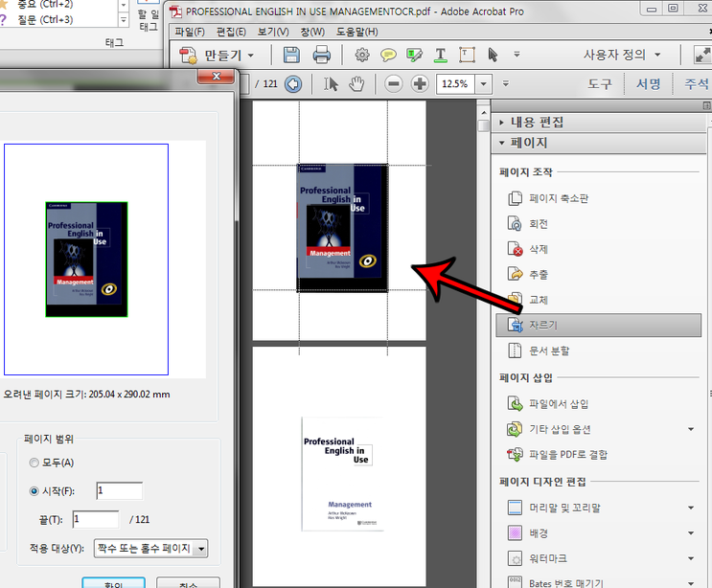Screen dimensions: 712x588
Task: Switch to the 도구 pane tab
Action: coord(599,84)
